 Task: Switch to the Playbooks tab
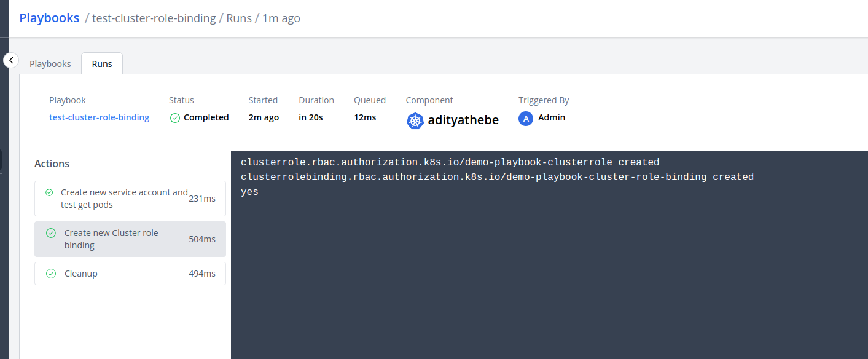[50, 64]
